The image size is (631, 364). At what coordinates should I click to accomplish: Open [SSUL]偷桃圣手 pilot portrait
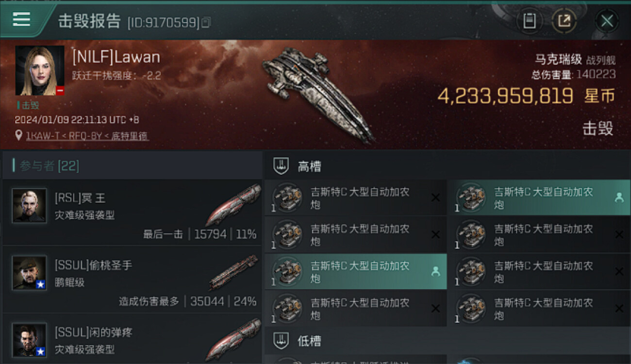pos(29,273)
